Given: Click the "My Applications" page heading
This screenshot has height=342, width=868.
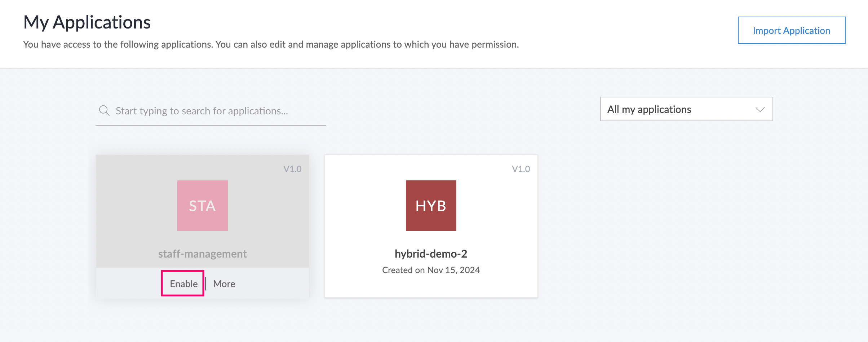Looking at the screenshot, I should pyautogui.click(x=87, y=22).
